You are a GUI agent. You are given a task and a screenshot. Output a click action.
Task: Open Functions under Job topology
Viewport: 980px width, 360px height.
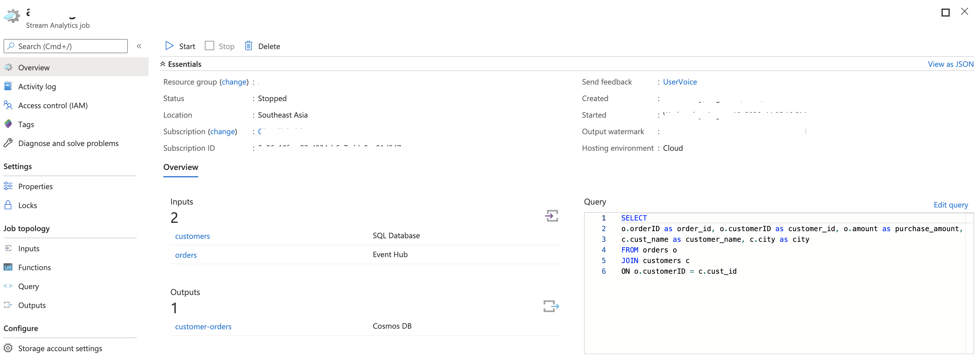[34, 267]
